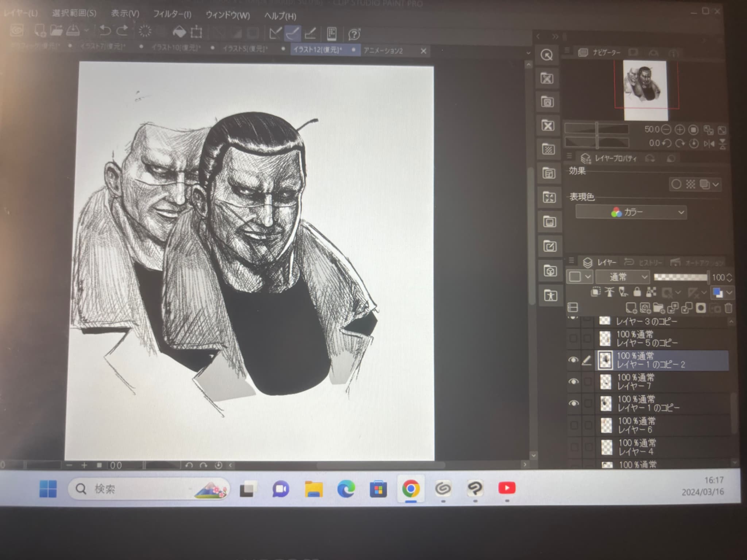This screenshot has height=560, width=747.
Task: Click the Fill bucket toolbar icon
Action: pos(179,32)
